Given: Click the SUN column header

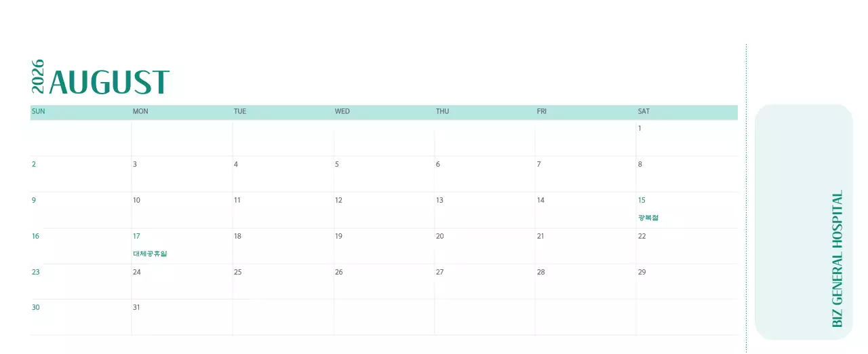Looking at the screenshot, I should pos(39,111).
